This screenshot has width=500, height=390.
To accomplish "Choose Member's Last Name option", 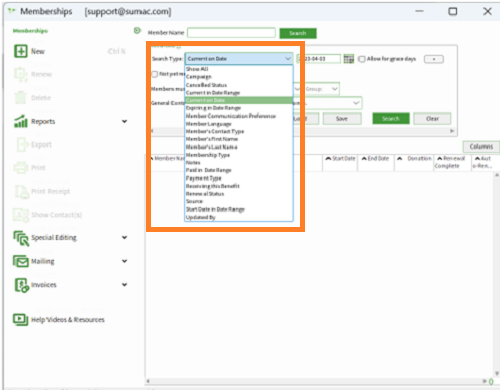I will click(239, 147).
